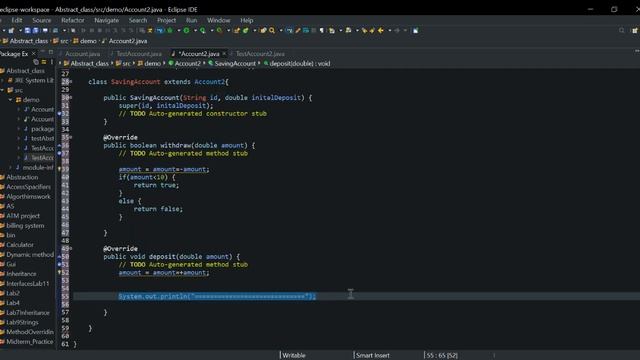Click the Pin Editor icon
The image size is (640, 360).
tap(416, 31)
